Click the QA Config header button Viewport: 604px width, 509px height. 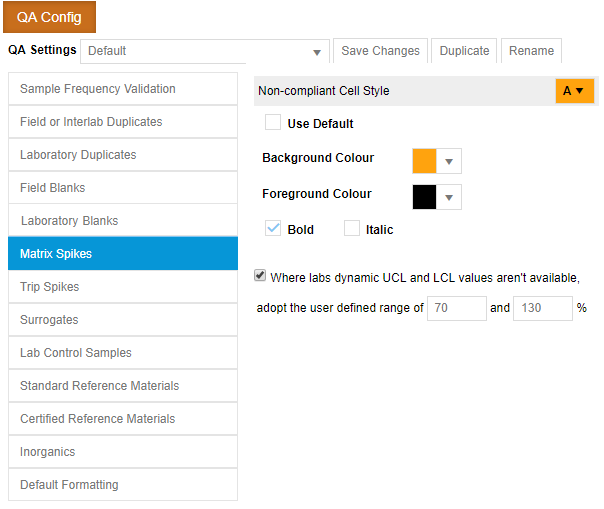coord(49,17)
